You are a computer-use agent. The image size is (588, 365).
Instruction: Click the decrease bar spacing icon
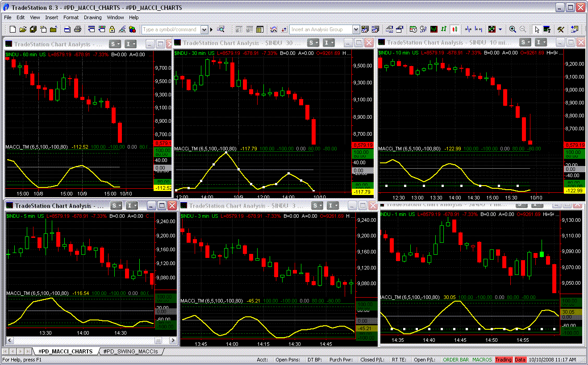[x=468, y=29]
